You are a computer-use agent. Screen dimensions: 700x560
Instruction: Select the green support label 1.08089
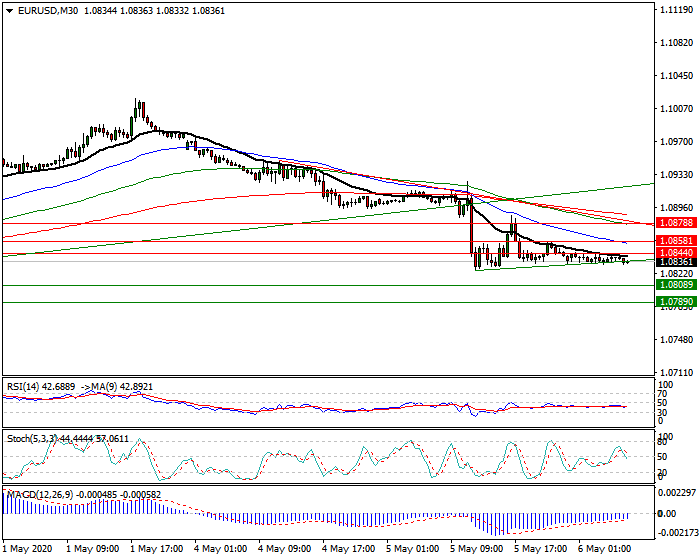coord(676,284)
